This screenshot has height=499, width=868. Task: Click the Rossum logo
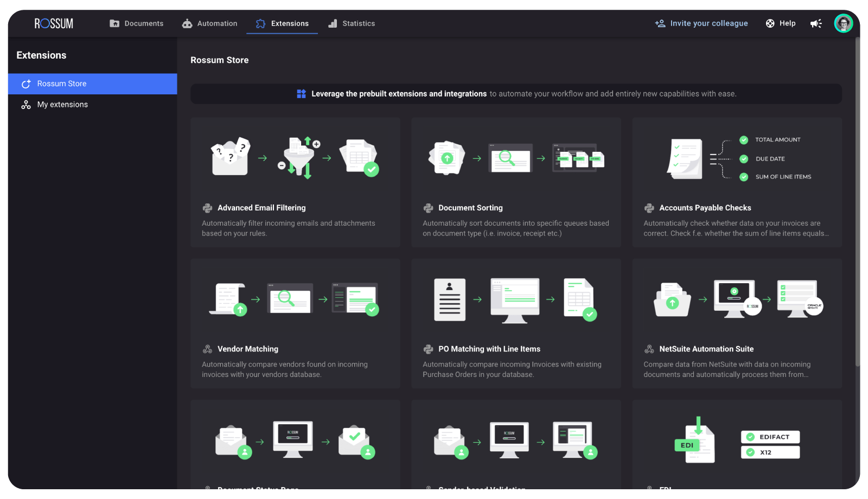point(53,23)
